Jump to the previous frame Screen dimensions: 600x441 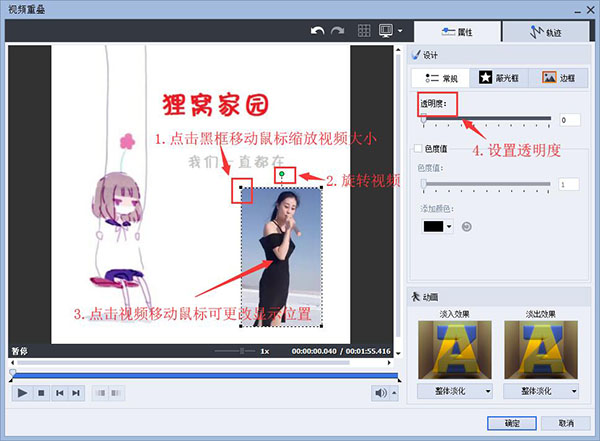pos(59,393)
